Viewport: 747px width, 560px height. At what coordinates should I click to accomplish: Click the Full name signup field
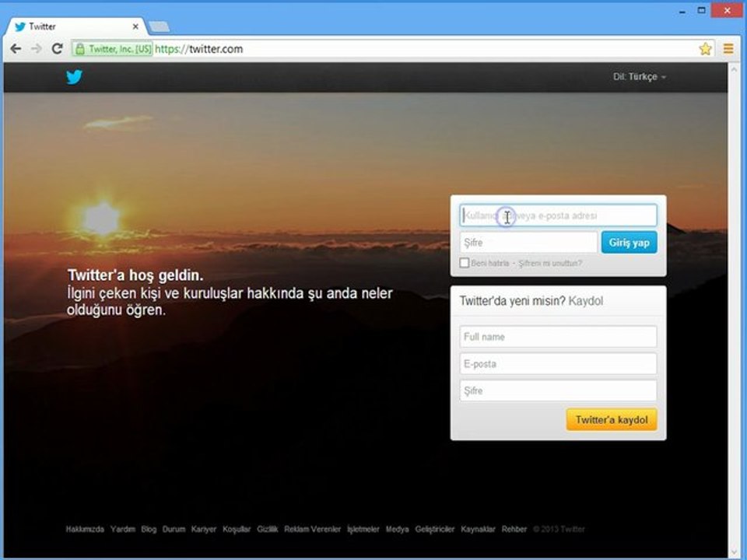(x=559, y=337)
